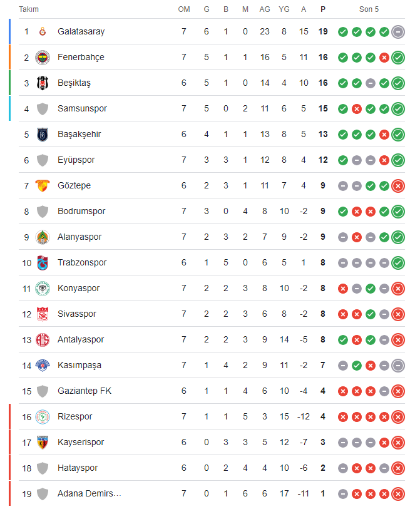
Task: Click the OM matches played header
Action: [x=184, y=9]
